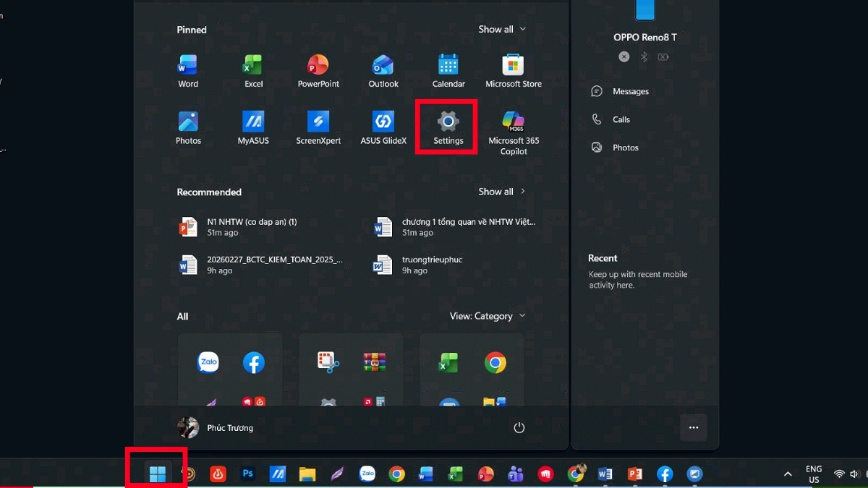Open the Phúc Trương user account menu
Viewport: 868px width, 488px height.
pos(216,427)
